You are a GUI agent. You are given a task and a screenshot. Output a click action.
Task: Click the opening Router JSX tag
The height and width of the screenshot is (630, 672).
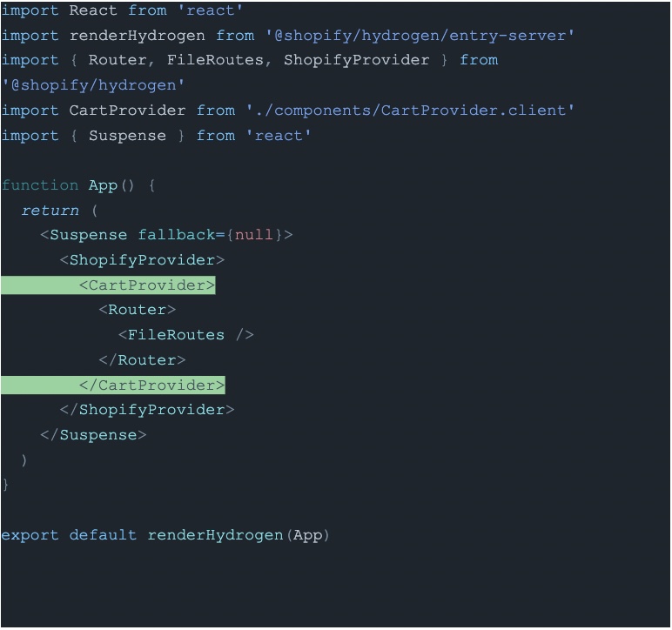click(x=138, y=310)
